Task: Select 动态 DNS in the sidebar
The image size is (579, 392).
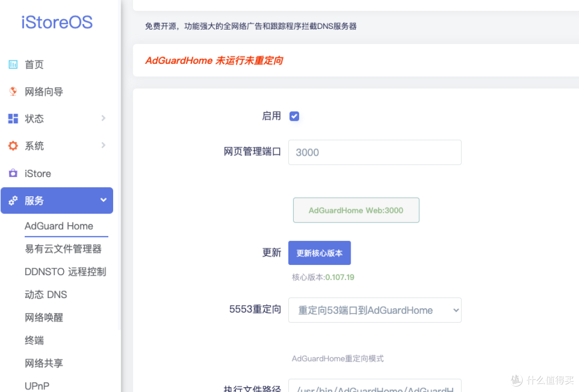Action: [x=46, y=294]
